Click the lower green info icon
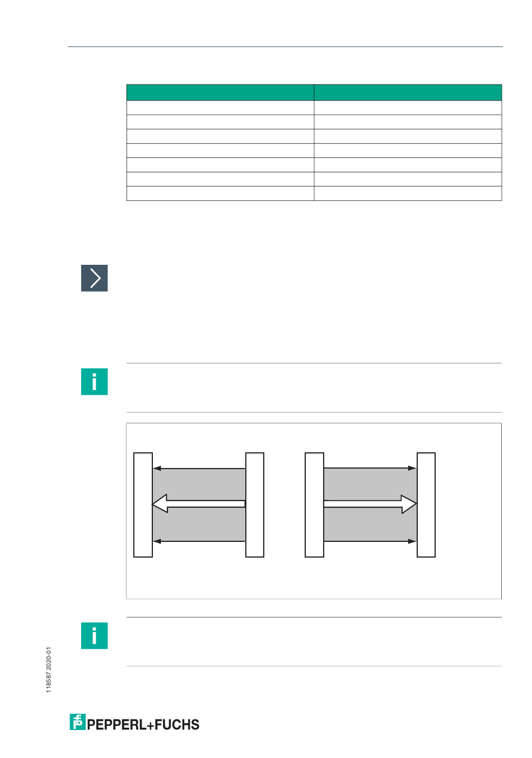This screenshot has width=532, height=758. [94, 636]
